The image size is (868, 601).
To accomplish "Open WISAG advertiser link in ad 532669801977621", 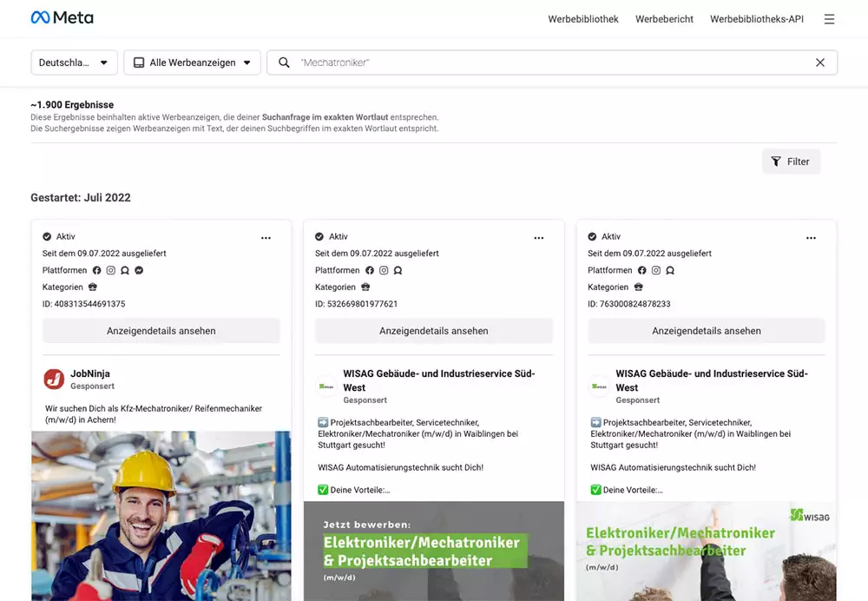I will click(439, 380).
